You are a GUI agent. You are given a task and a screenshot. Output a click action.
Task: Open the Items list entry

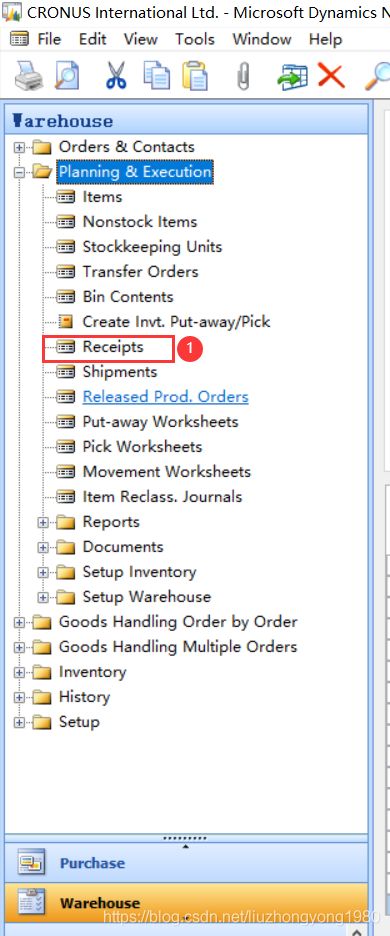102,197
